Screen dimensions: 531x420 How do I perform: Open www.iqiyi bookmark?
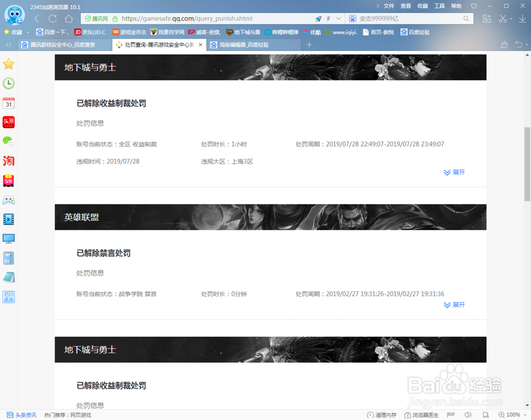click(341, 32)
